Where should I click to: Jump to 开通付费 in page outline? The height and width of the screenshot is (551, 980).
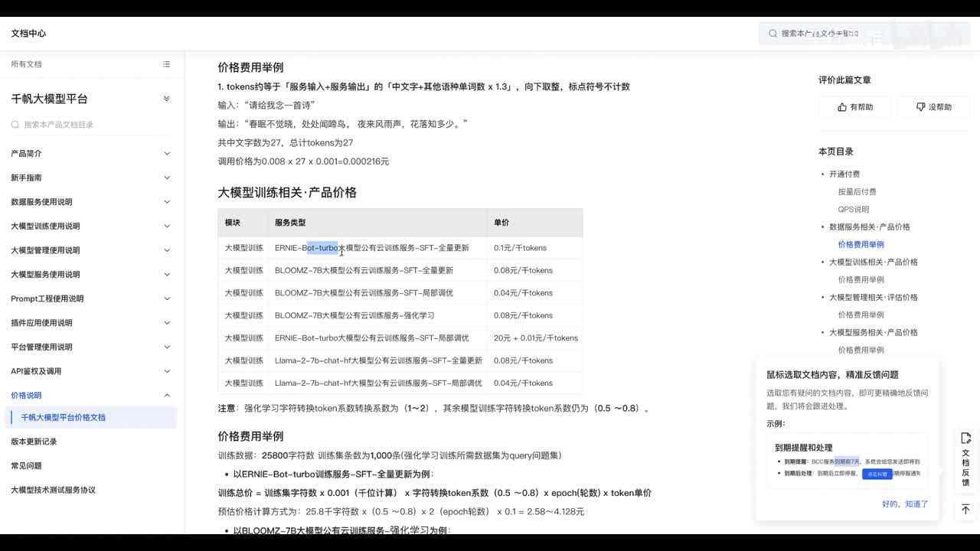(844, 174)
